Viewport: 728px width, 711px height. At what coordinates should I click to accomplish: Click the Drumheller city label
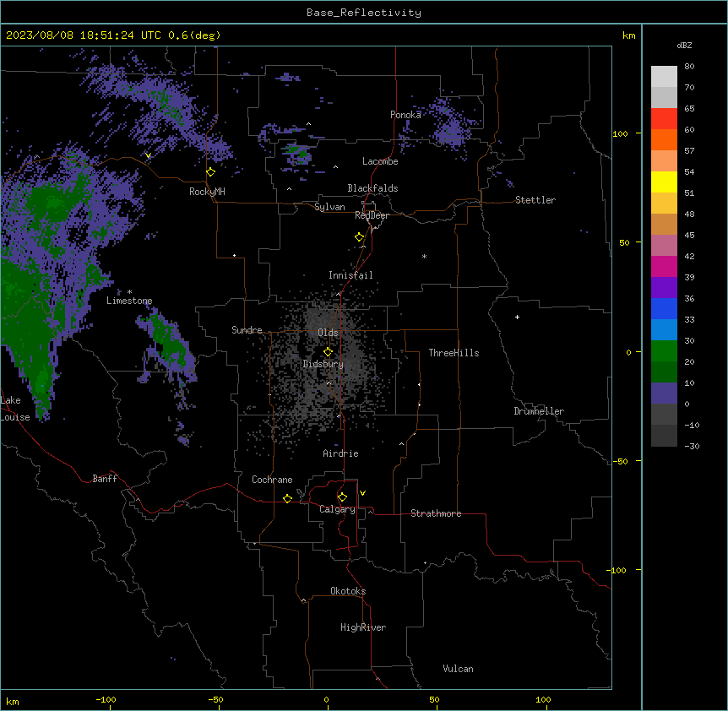click(x=539, y=411)
